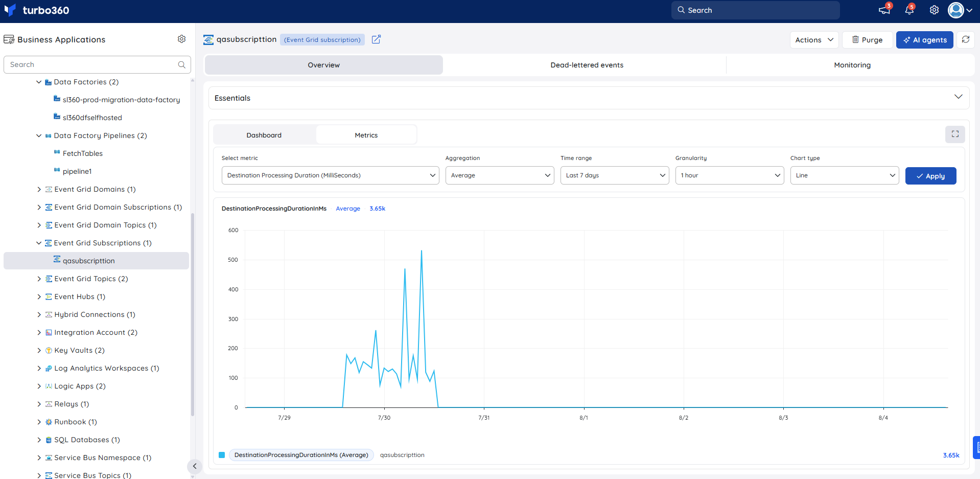Click the Key Vaults icon
This screenshot has width=980, height=479.
click(49, 350)
